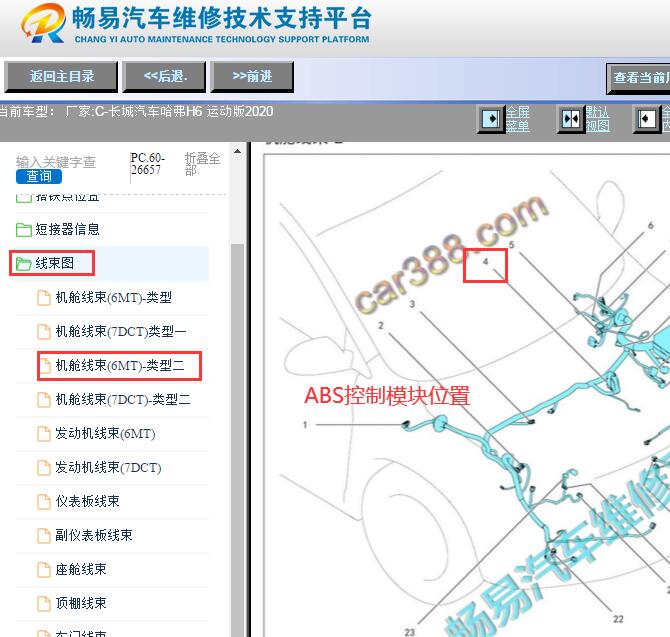This screenshot has height=637, width=670.
Task: Click page icon of 发动机线束(6MT)
Action: 44,434
